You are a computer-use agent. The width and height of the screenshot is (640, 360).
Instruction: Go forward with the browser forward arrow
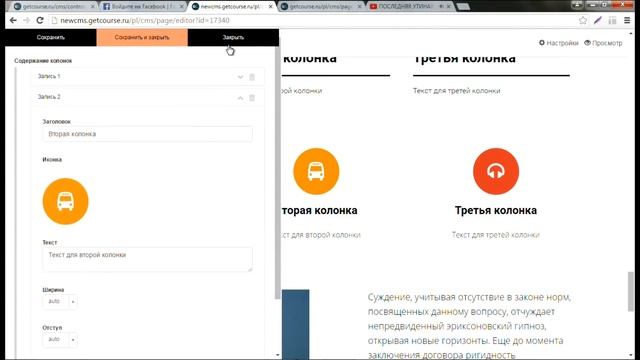pos(27,20)
